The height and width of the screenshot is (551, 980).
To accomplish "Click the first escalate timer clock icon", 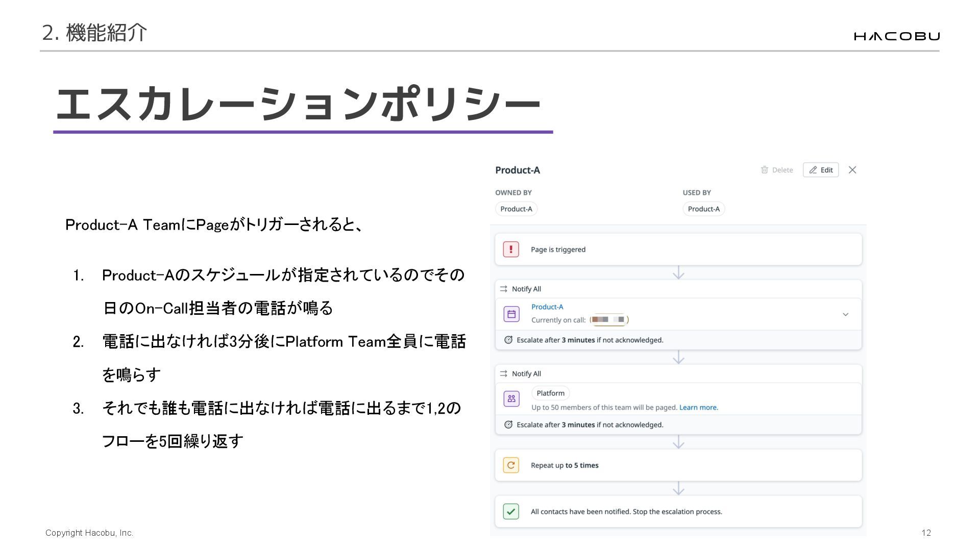I will [x=508, y=340].
